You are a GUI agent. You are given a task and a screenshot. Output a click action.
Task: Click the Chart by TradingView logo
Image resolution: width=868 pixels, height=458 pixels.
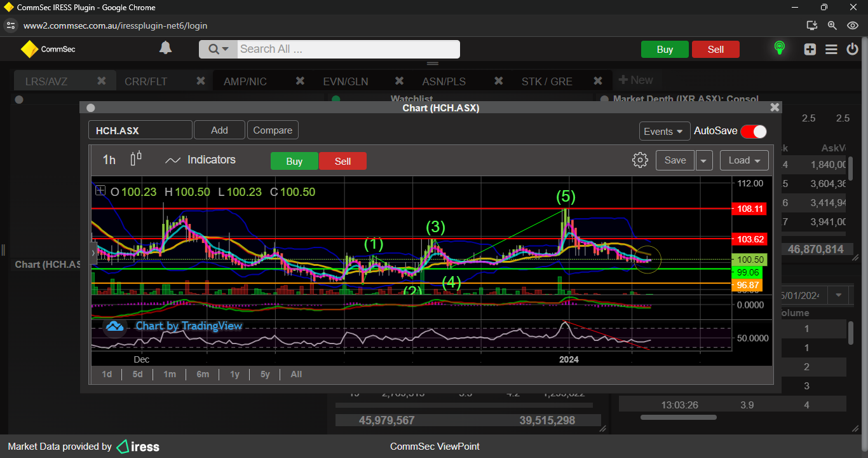[x=173, y=326]
